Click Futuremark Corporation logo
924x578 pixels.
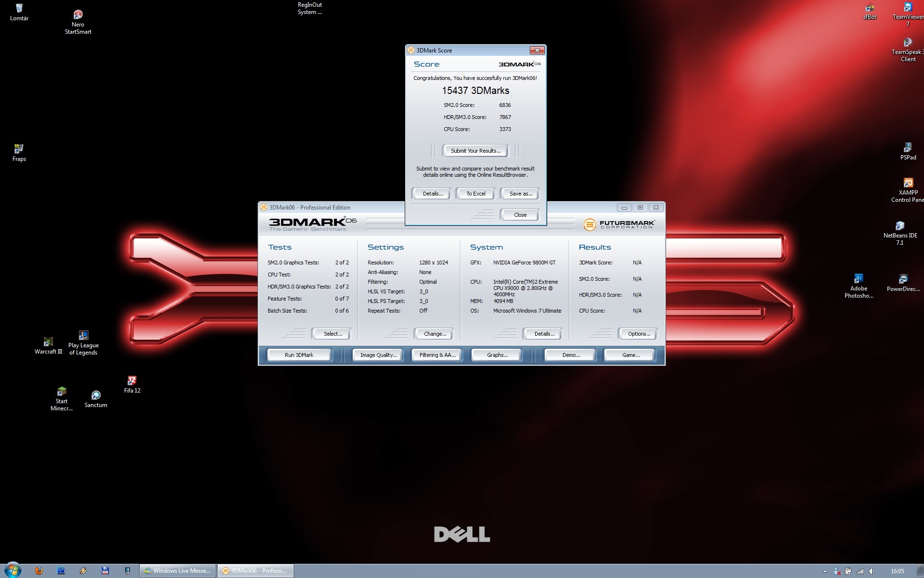point(619,224)
